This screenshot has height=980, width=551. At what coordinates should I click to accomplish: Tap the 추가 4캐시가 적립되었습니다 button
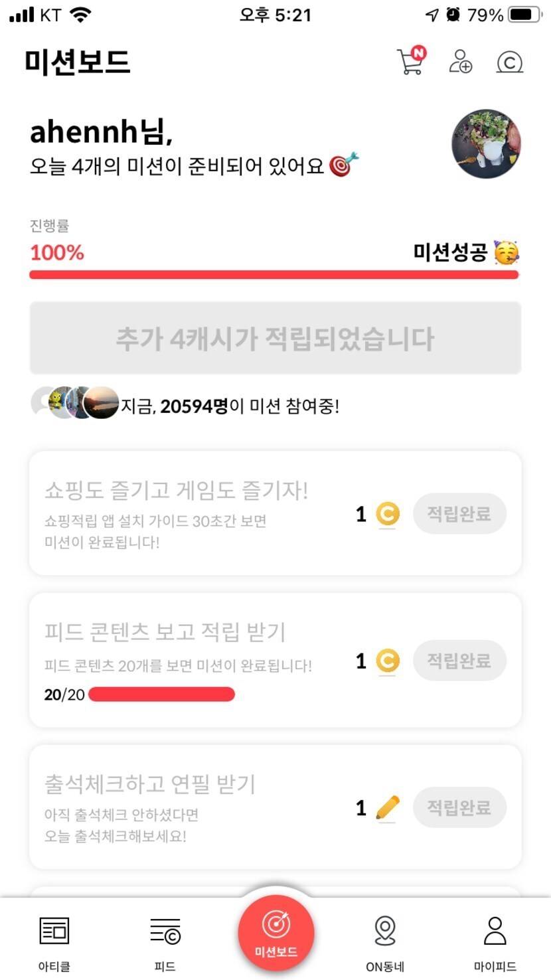click(x=275, y=339)
